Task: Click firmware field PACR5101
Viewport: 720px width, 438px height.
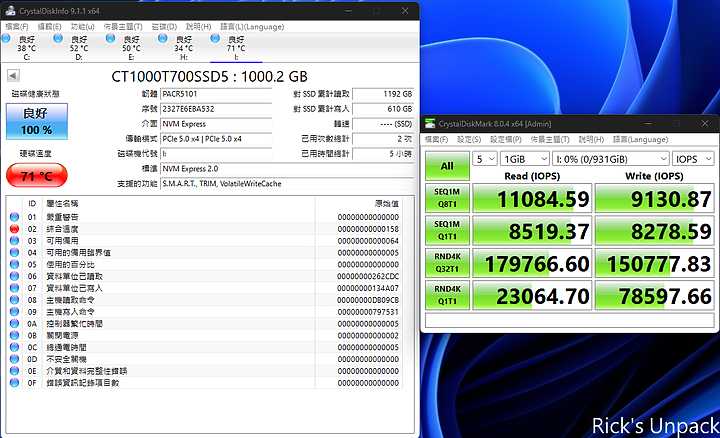Action: tap(216, 94)
